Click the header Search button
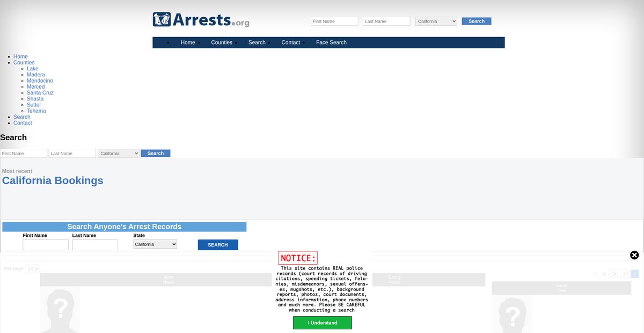 477,21
